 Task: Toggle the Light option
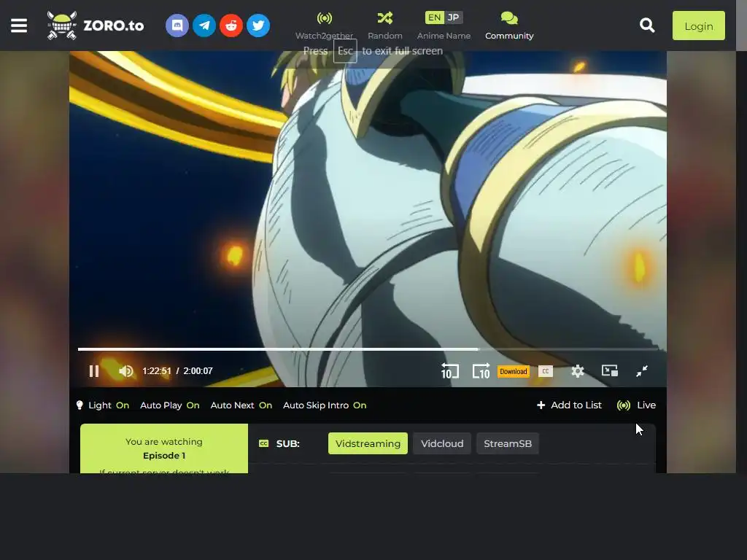102,405
